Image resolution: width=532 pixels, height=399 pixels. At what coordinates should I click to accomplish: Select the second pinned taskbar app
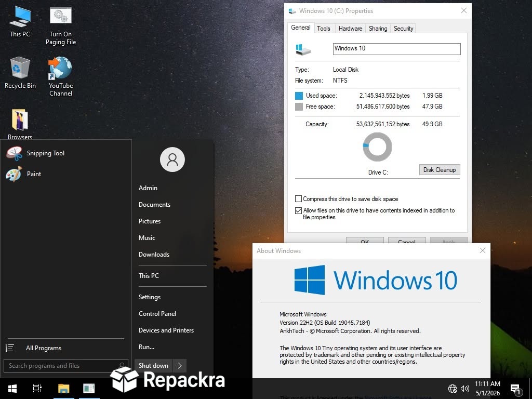coord(89,388)
